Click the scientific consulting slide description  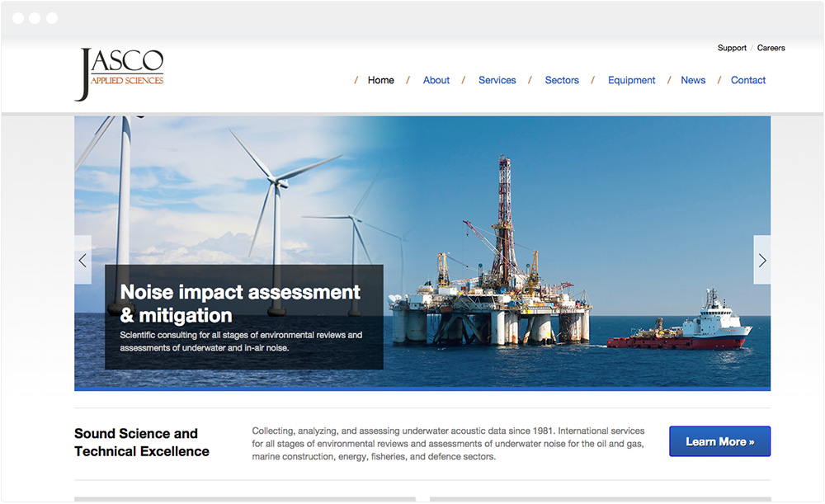pos(241,341)
